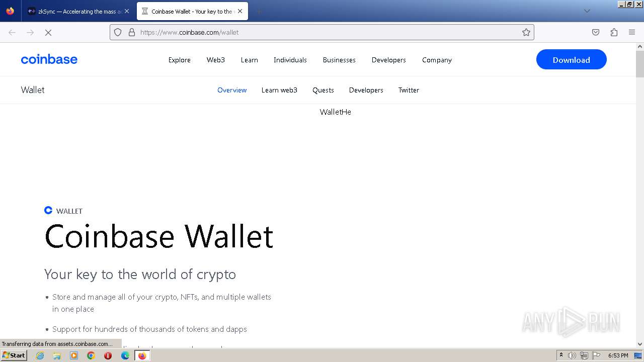
Task: Save page to Pocket
Action: tap(596, 32)
